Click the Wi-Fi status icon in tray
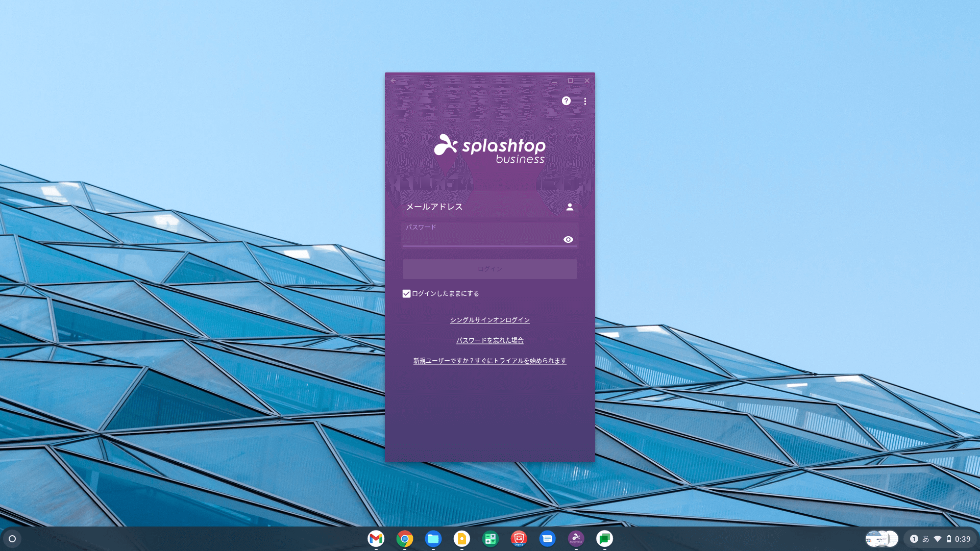Viewport: 980px width, 551px height. 938,539
